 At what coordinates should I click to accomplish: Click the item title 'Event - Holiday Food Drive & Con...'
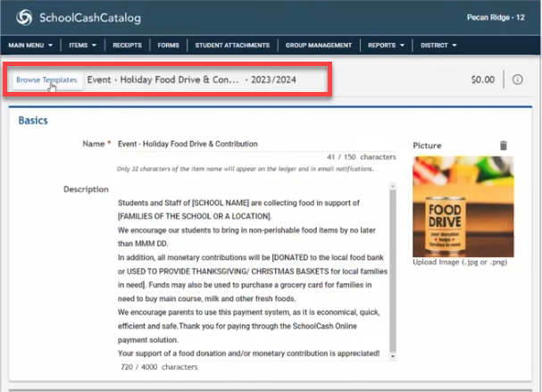pyautogui.click(x=163, y=79)
